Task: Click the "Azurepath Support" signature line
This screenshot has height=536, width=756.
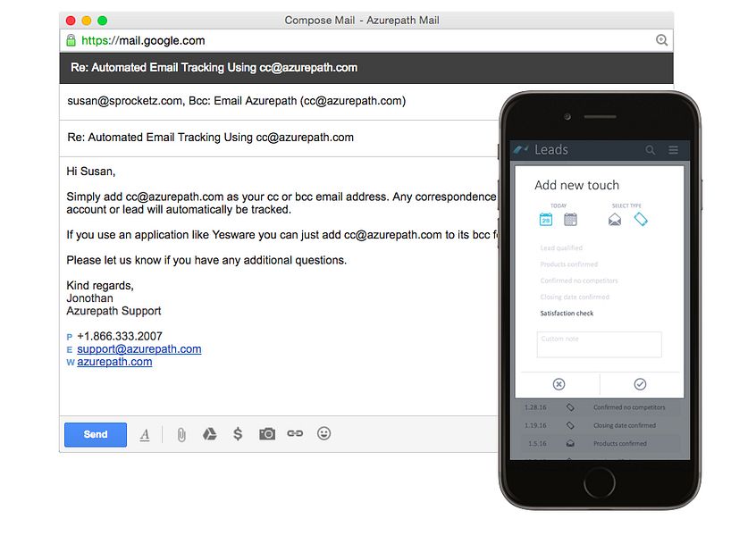Action: pyautogui.click(x=113, y=311)
